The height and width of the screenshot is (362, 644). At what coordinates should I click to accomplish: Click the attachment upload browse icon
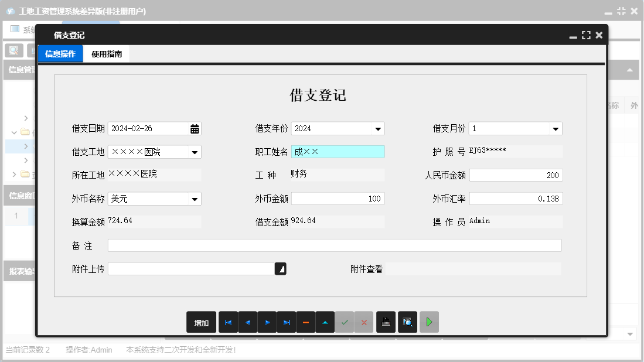tap(281, 269)
